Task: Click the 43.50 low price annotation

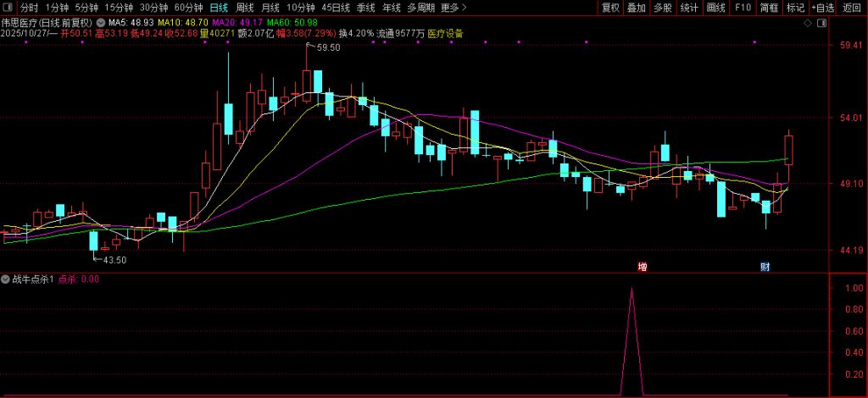Action: [114, 260]
